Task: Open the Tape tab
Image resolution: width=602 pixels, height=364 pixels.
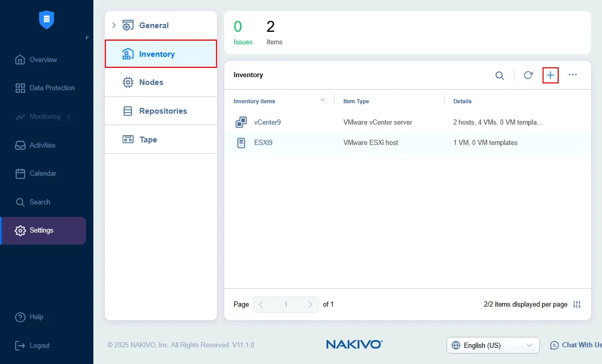Action: (x=161, y=139)
